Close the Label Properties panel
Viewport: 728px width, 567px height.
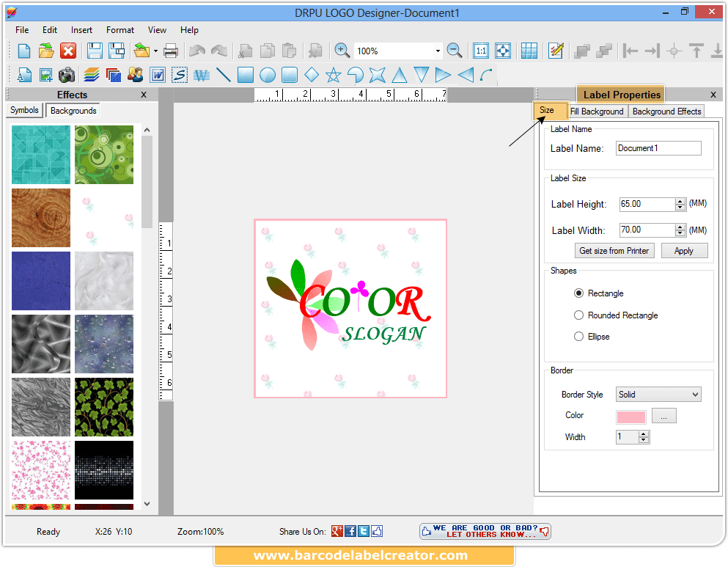713,95
